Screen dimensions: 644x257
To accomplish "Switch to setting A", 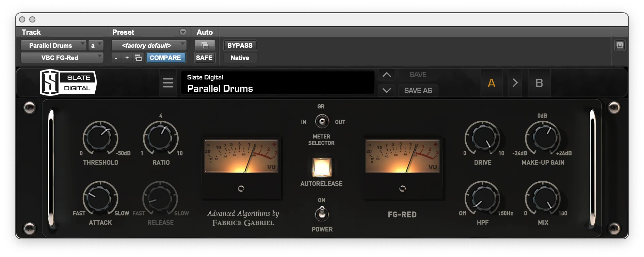I will click(491, 83).
